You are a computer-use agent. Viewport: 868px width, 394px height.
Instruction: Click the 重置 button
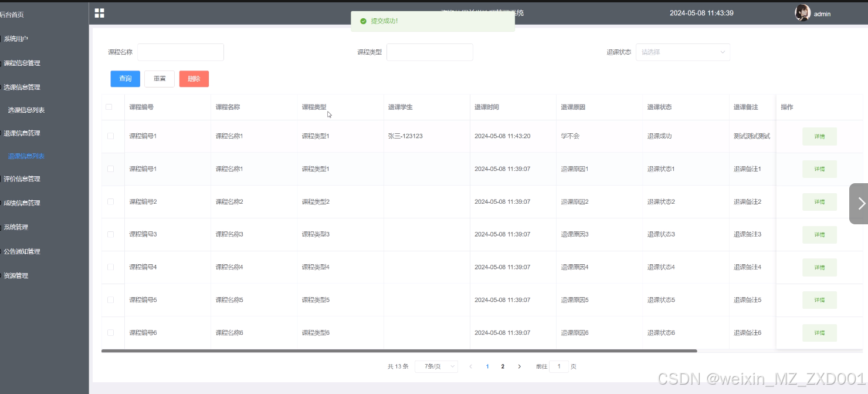pyautogui.click(x=160, y=79)
